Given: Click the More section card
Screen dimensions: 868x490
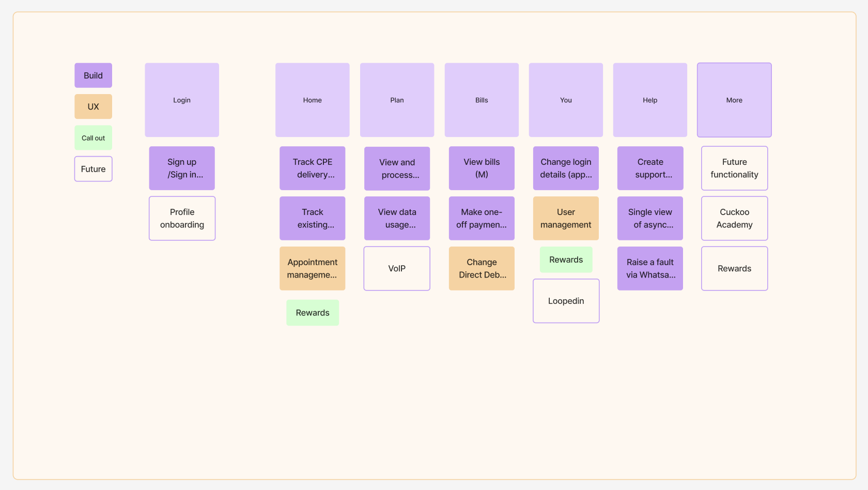Looking at the screenshot, I should (x=734, y=100).
